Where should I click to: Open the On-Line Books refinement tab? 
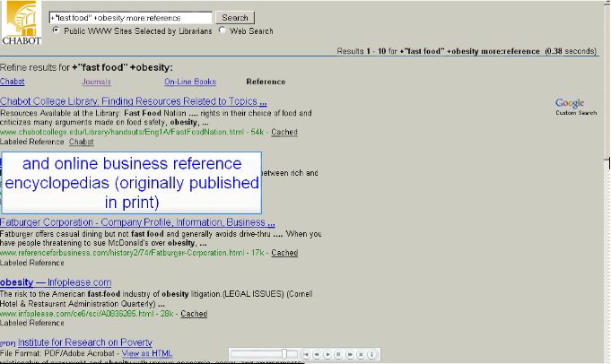coord(190,82)
